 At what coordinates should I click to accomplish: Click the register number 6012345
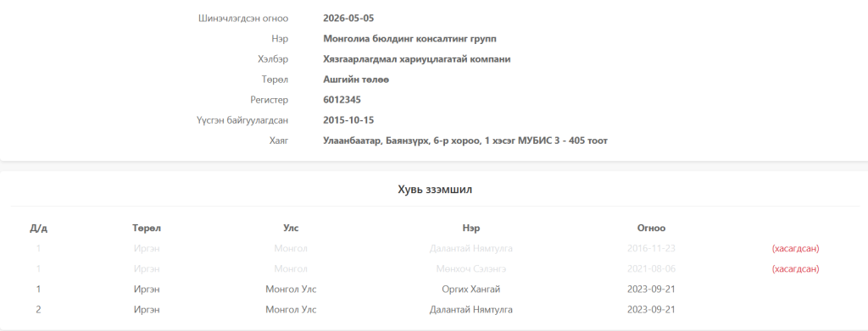click(342, 100)
